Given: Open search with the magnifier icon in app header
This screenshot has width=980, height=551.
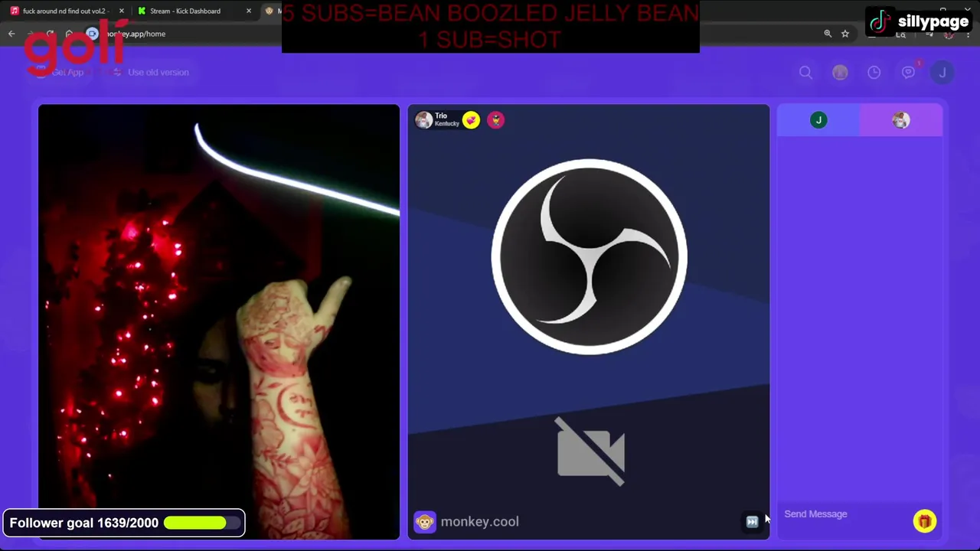Looking at the screenshot, I should coord(805,72).
